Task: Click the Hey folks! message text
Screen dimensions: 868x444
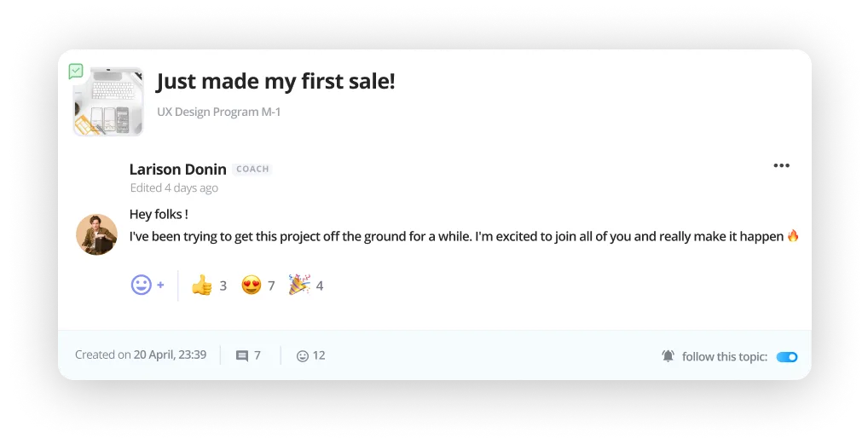Action: (x=159, y=214)
